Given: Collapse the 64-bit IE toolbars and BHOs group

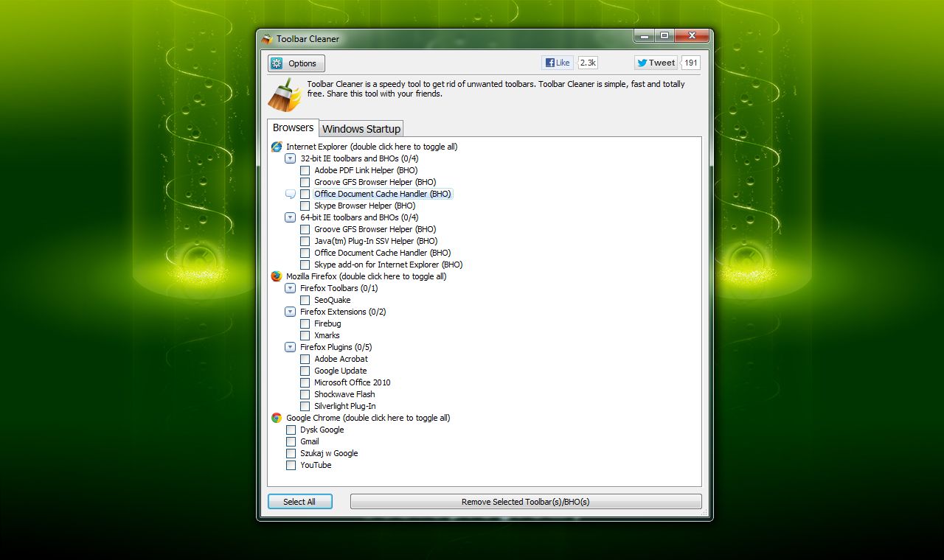Looking at the screenshot, I should point(290,217).
